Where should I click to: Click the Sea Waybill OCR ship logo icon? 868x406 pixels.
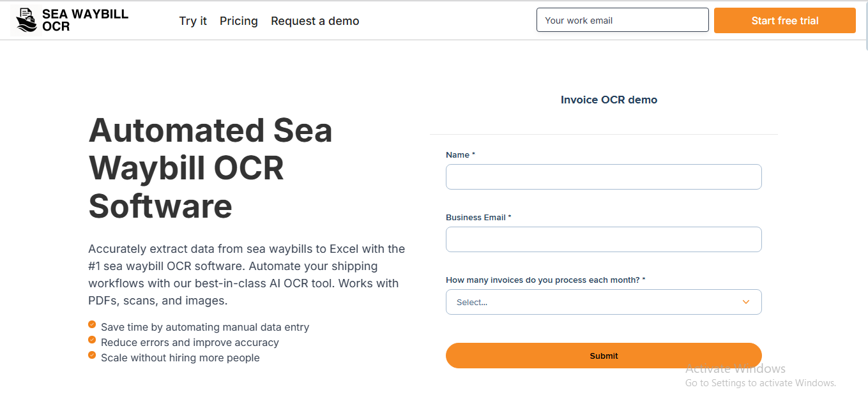tap(26, 20)
